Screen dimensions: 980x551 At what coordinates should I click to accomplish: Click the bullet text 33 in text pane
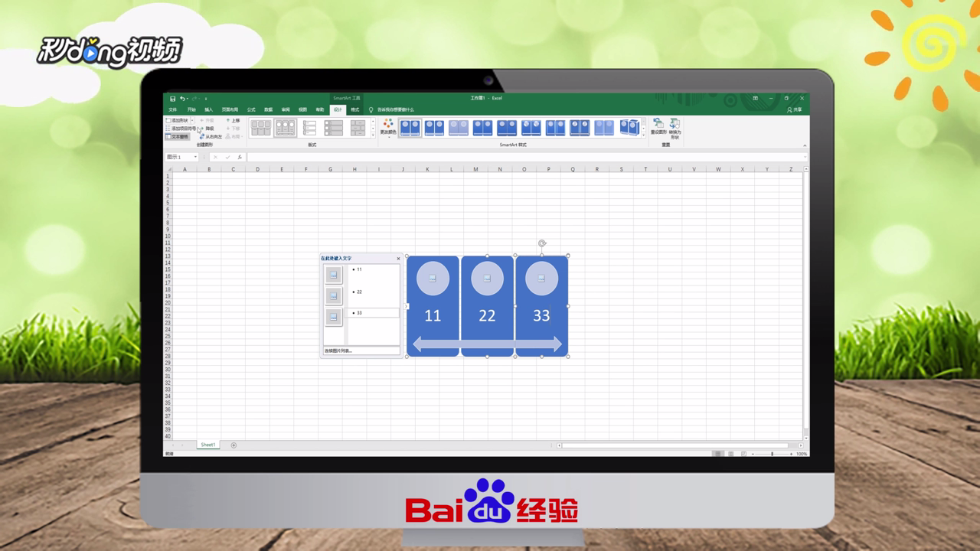tap(359, 313)
